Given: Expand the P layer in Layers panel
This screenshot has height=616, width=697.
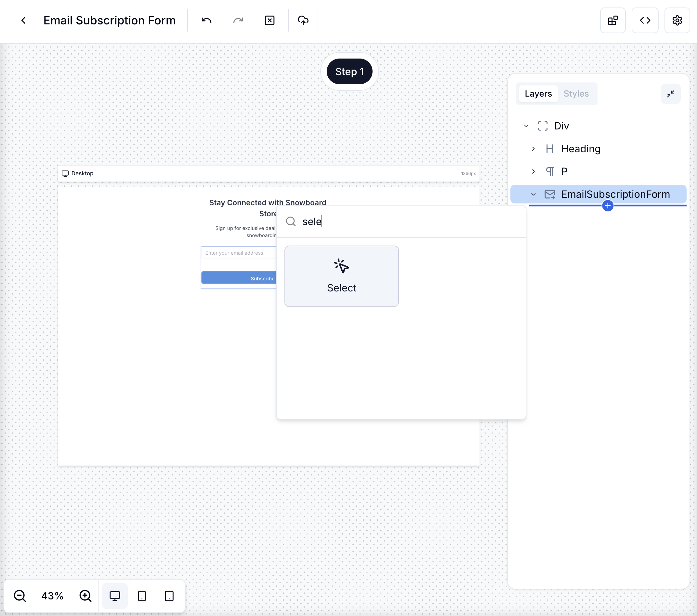Looking at the screenshot, I should [533, 171].
